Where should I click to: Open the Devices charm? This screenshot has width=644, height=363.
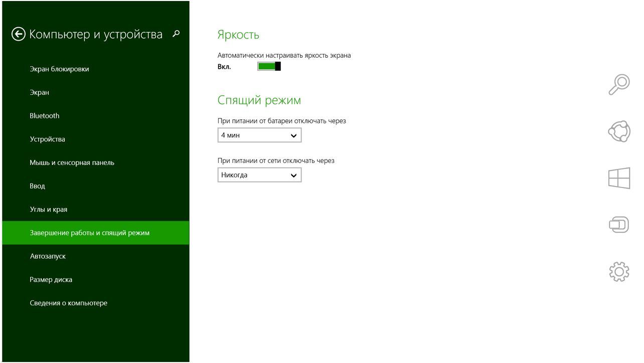tap(619, 225)
